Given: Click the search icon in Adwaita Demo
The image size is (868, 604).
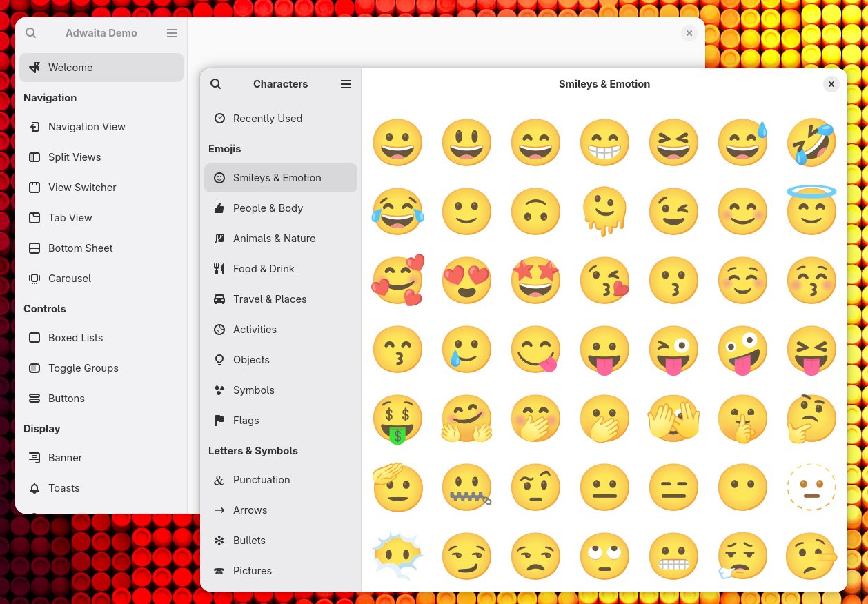Looking at the screenshot, I should (31, 33).
